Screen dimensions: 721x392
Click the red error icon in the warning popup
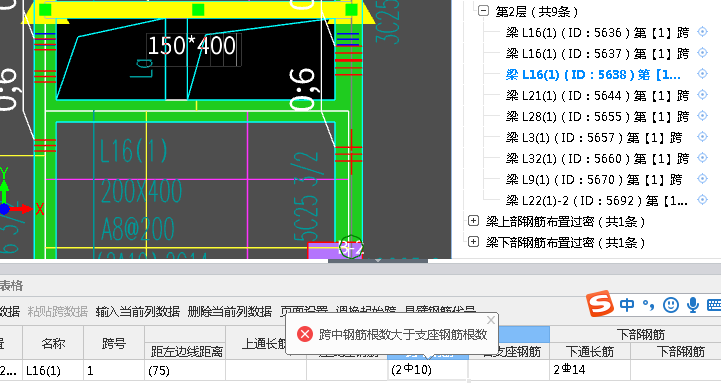point(304,334)
